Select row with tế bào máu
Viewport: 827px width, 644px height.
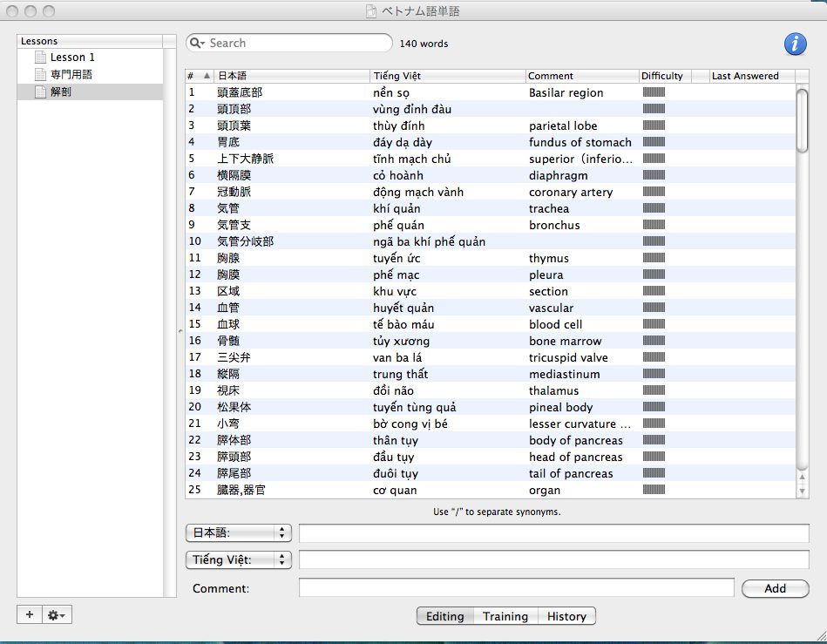[x=490, y=324]
